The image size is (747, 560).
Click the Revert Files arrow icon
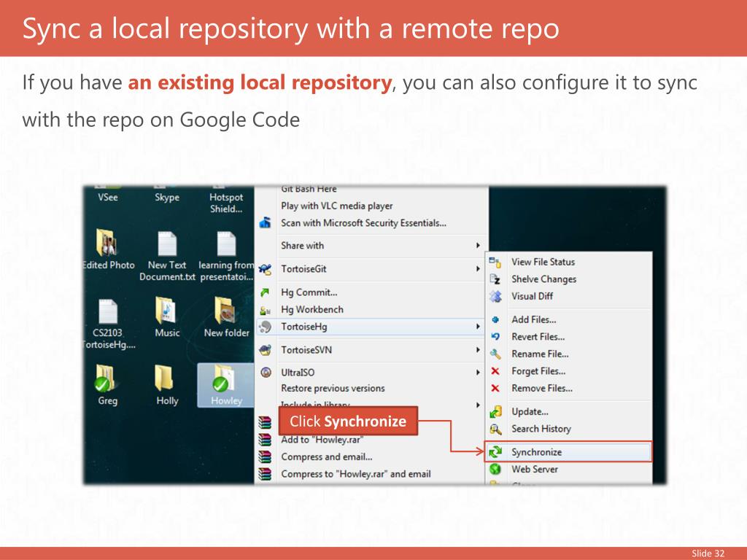[x=495, y=337]
